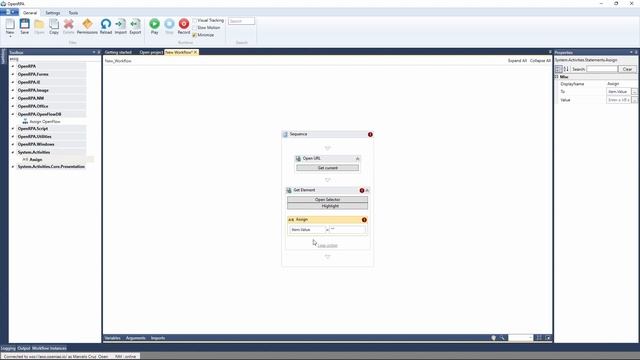Click the zoom magnifier icon in designer footer
Viewport: 640px width, 360px height.
502,338
